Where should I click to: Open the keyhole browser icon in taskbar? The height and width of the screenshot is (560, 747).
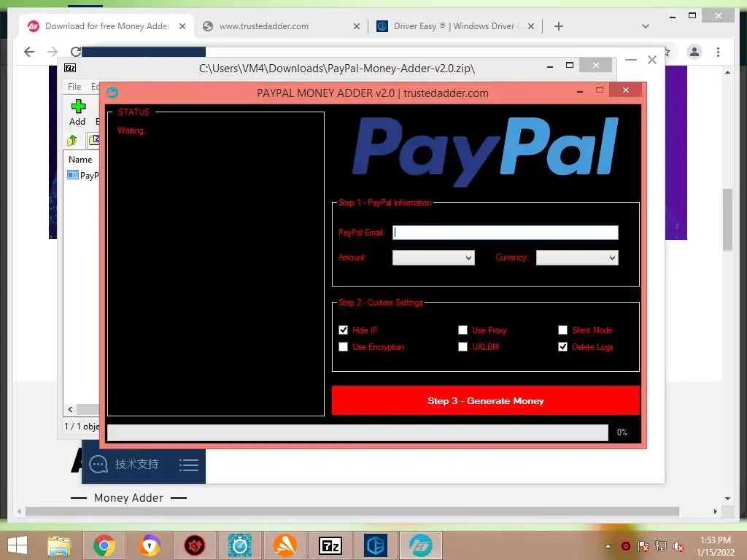pos(150,545)
